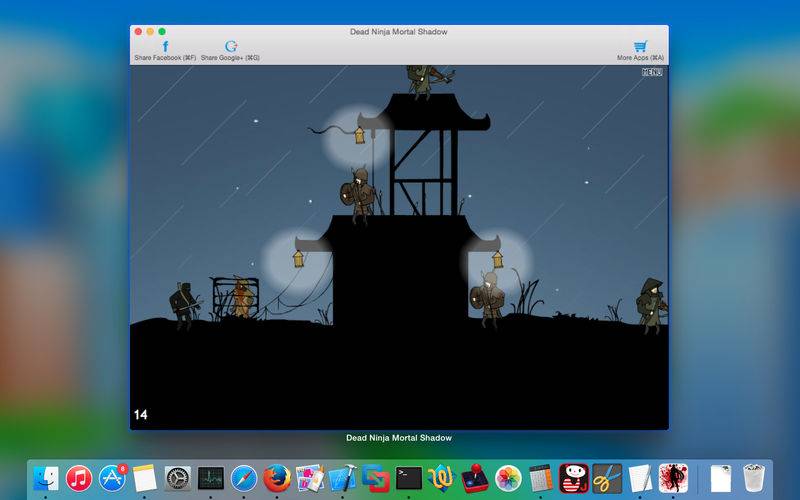
Task: Minimize the game window with yellow button
Action: point(150,32)
